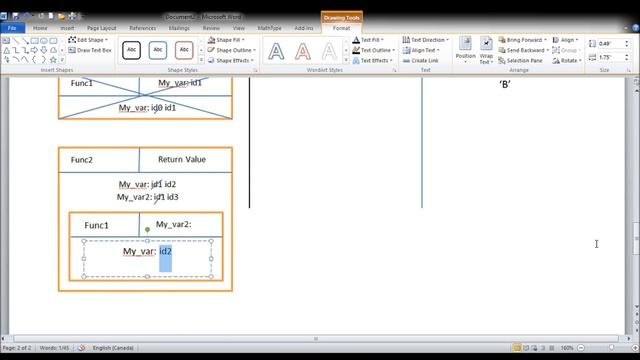Click the green rotation handle of the text box

coord(147,230)
